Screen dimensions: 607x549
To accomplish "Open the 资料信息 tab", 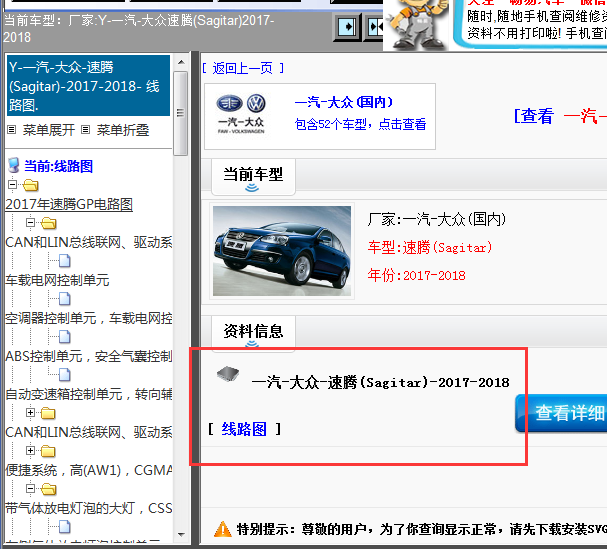I will 253,331.
